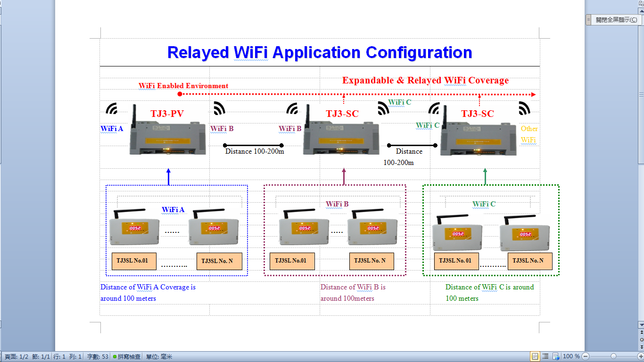Click the zoom in plus button
644x362 pixels.
point(641,356)
